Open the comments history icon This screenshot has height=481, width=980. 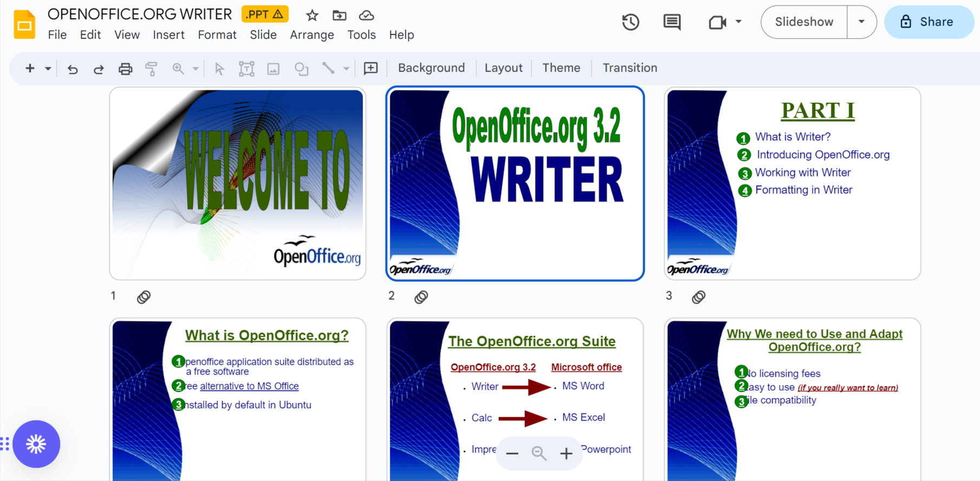pos(672,22)
